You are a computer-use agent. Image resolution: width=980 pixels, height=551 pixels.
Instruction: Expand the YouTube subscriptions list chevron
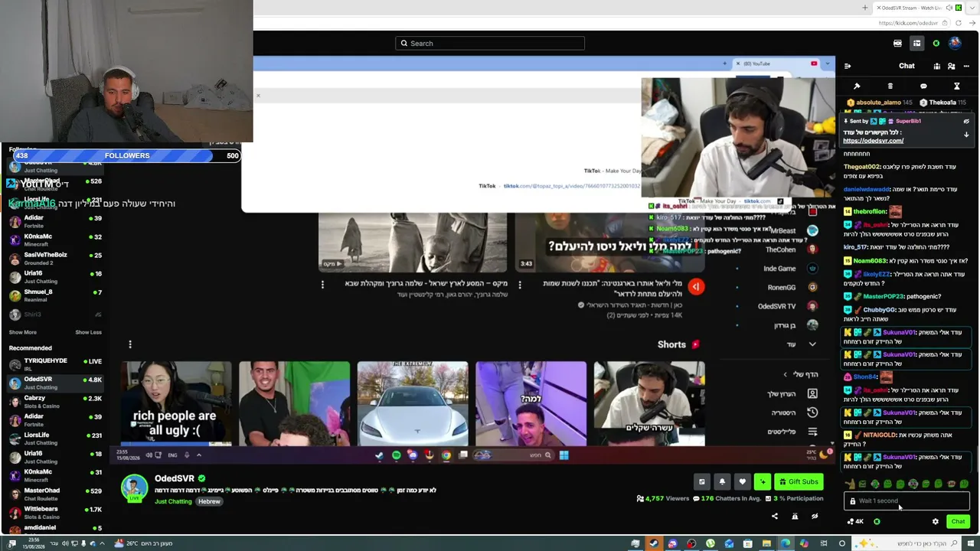tap(812, 344)
